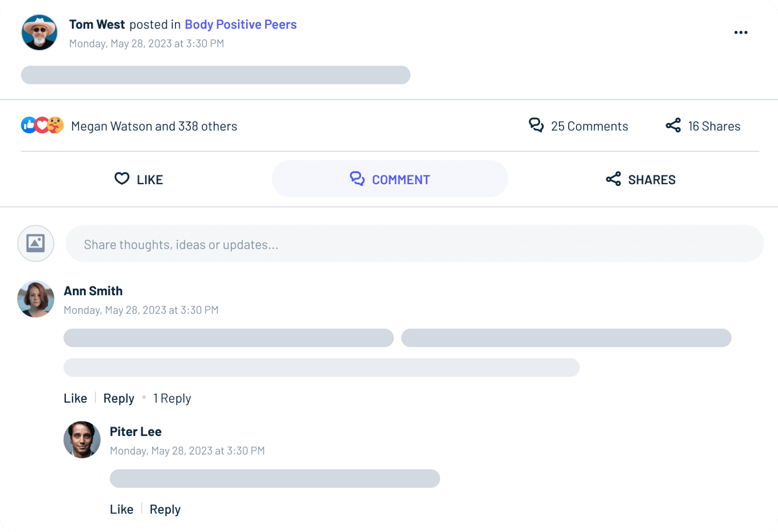Reply to Ann Smith's comment

pos(119,398)
